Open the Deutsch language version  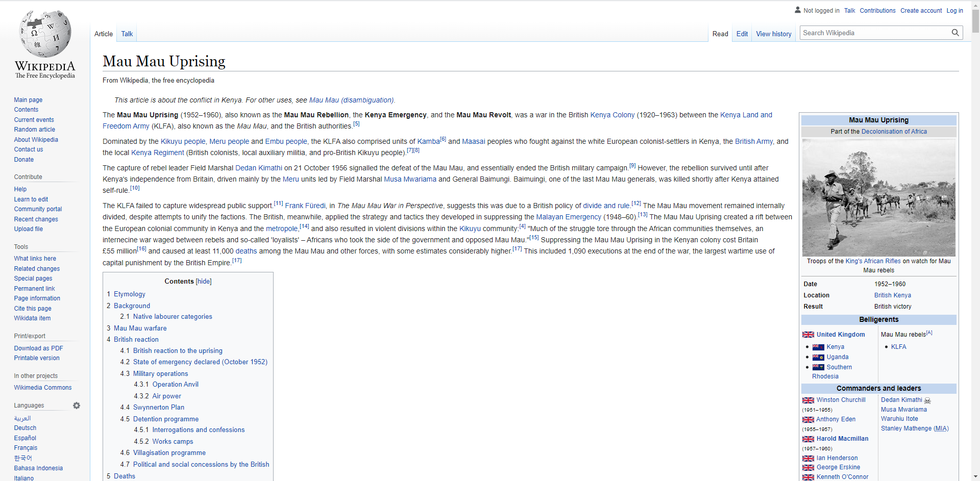tap(25, 428)
